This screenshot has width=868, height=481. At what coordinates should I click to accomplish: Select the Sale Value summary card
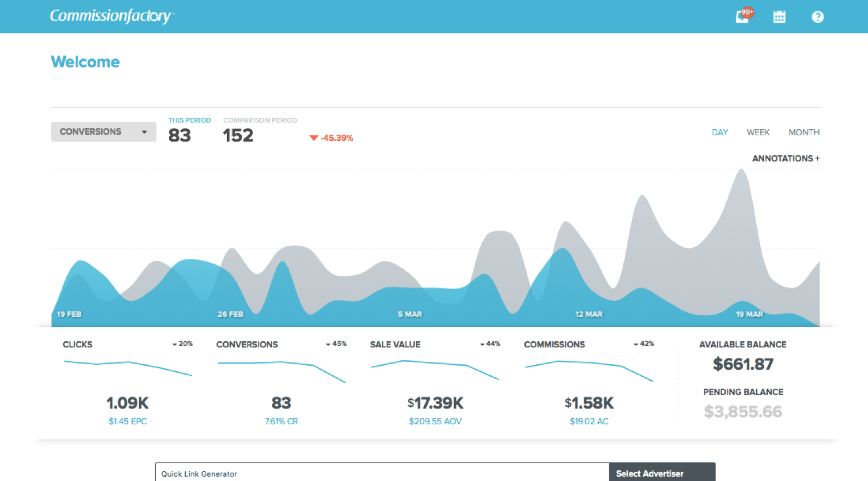(435, 382)
